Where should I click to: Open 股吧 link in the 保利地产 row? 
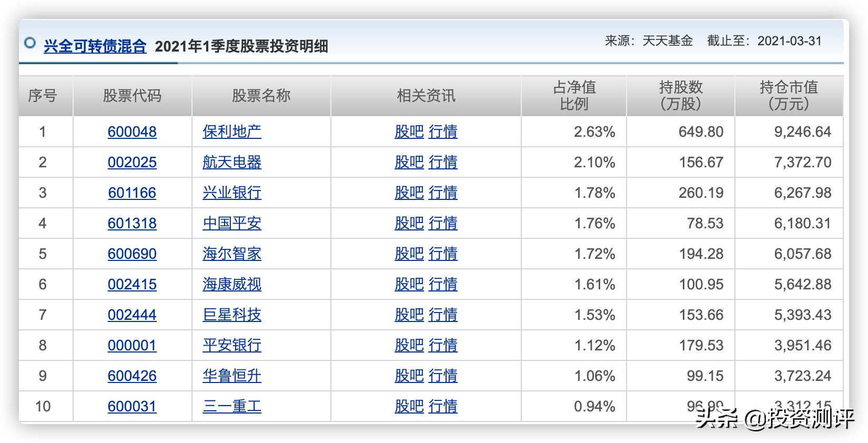click(x=409, y=132)
